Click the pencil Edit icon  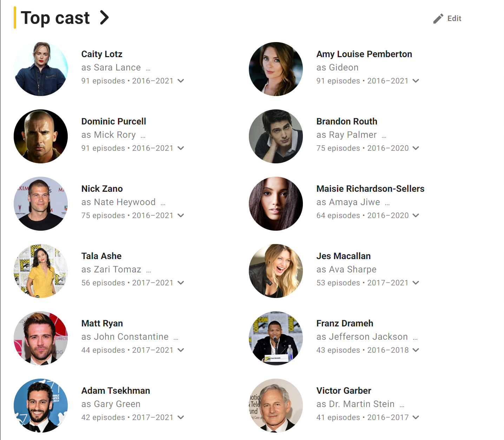pyautogui.click(x=438, y=19)
